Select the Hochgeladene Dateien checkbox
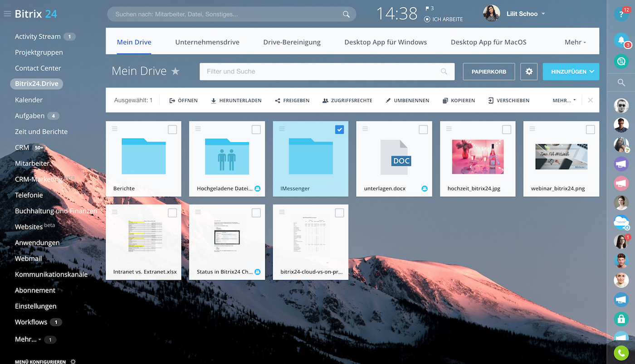Screen dimensions: 635x364 point(256,130)
